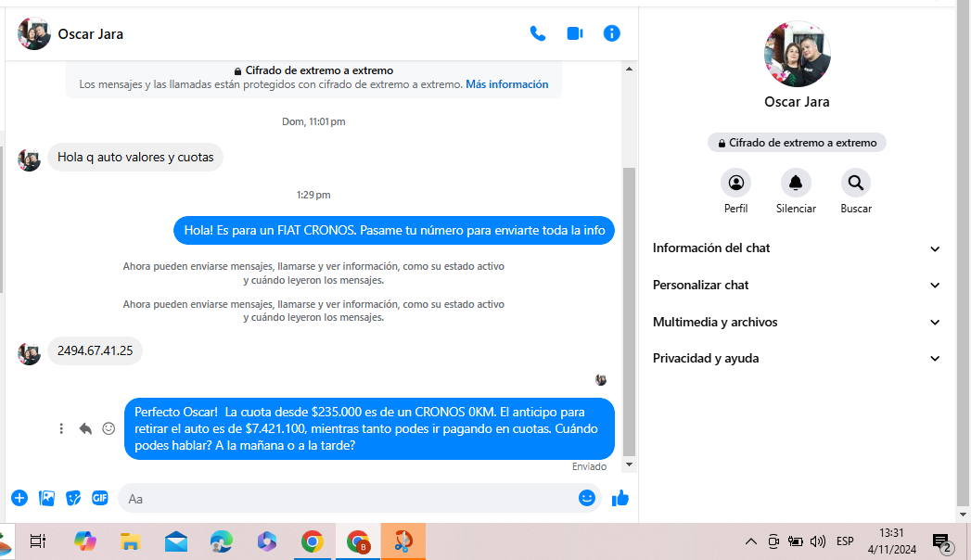Open the Más información link
The width and height of the screenshot is (971, 560).
(x=506, y=84)
